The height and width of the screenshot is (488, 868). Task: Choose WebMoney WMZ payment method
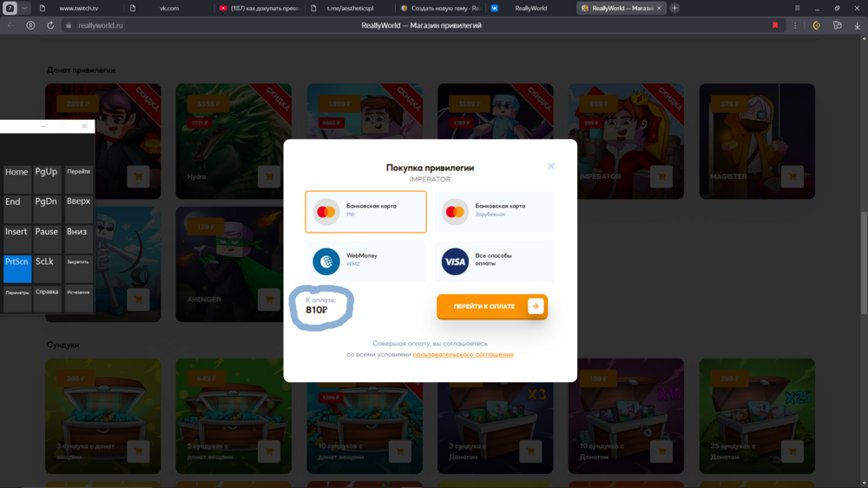(366, 261)
